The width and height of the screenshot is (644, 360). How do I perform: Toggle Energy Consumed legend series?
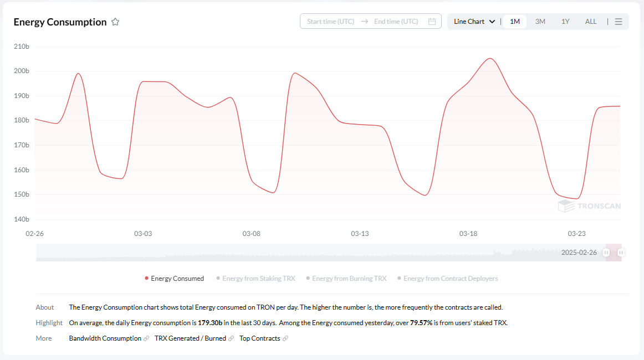pyautogui.click(x=174, y=279)
